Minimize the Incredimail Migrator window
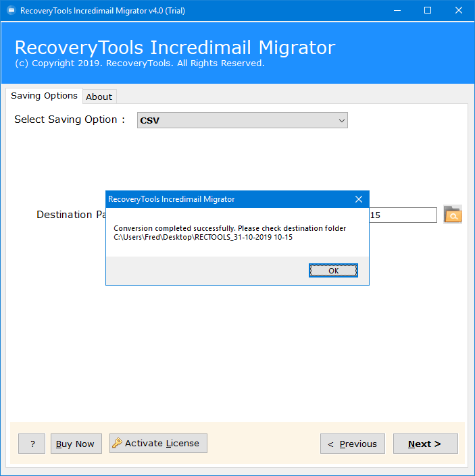The height and width of the screenshot is (476, 475). pos(397,11)
